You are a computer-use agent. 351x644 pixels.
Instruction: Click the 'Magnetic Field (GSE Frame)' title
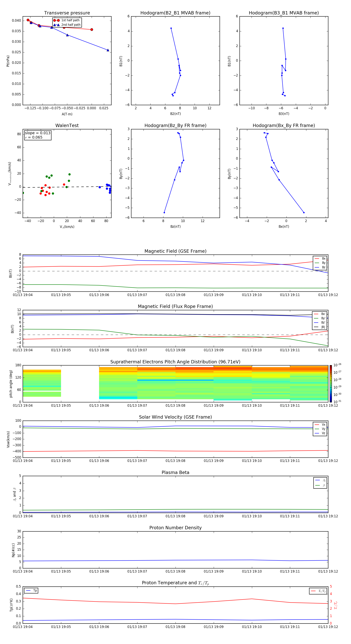click(x=175, y=251)
